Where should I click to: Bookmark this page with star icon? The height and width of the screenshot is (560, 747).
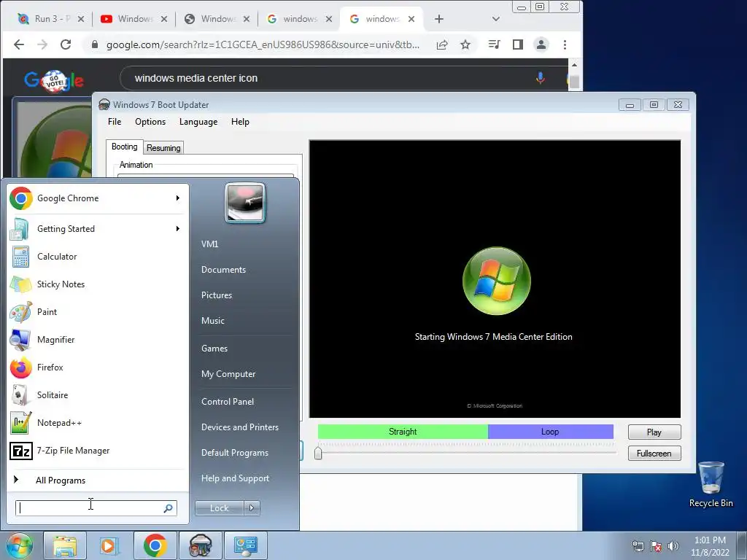(465, 44)
